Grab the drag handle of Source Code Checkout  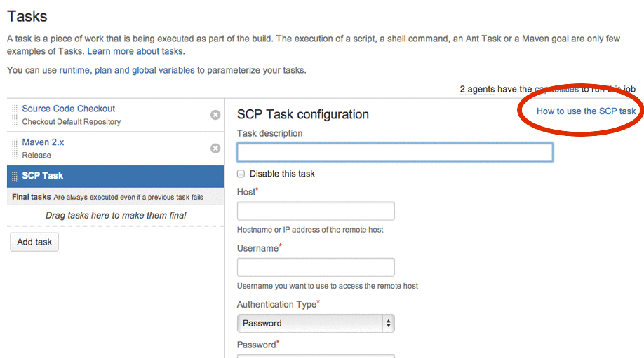pos(15,115)
